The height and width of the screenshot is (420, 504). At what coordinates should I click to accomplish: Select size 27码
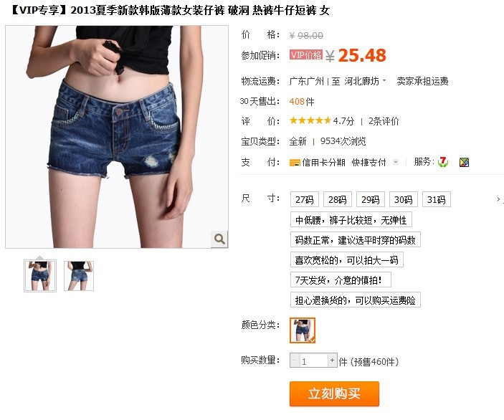305,199
